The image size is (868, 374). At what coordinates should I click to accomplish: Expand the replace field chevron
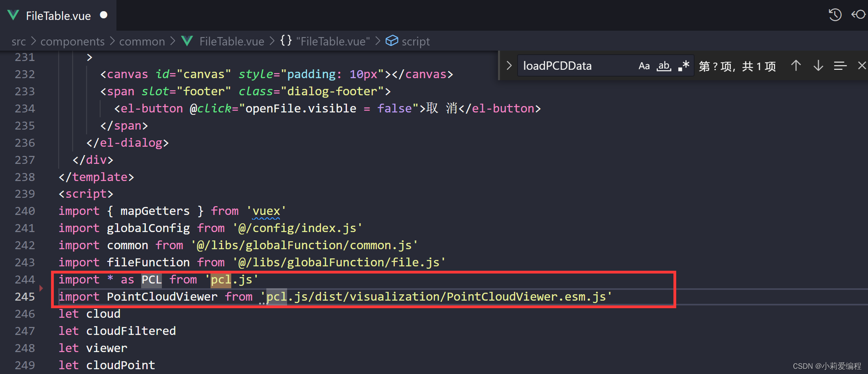coord(509,65)
